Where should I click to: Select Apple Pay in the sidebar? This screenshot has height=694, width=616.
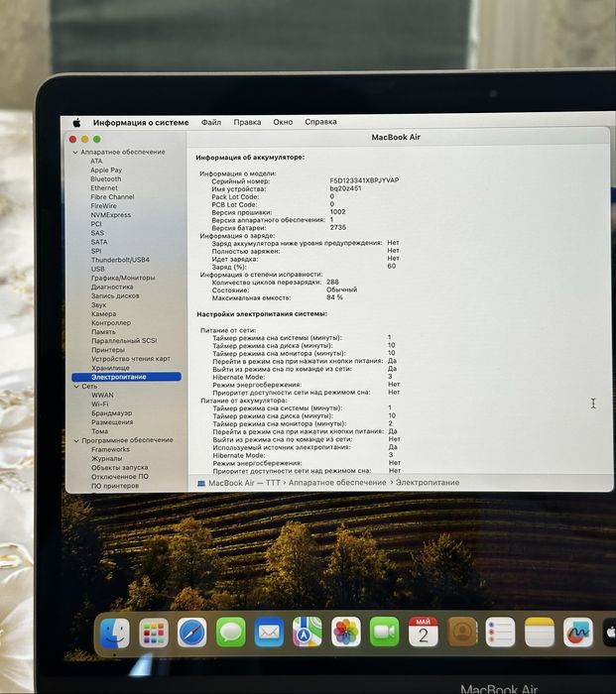[x=106, y=170]
